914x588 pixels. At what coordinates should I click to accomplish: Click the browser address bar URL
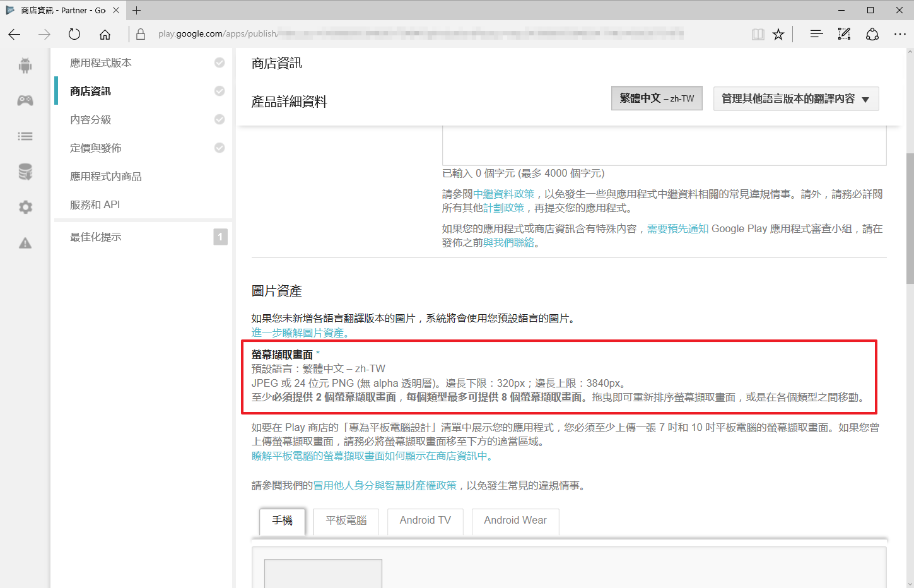[420, 34]
